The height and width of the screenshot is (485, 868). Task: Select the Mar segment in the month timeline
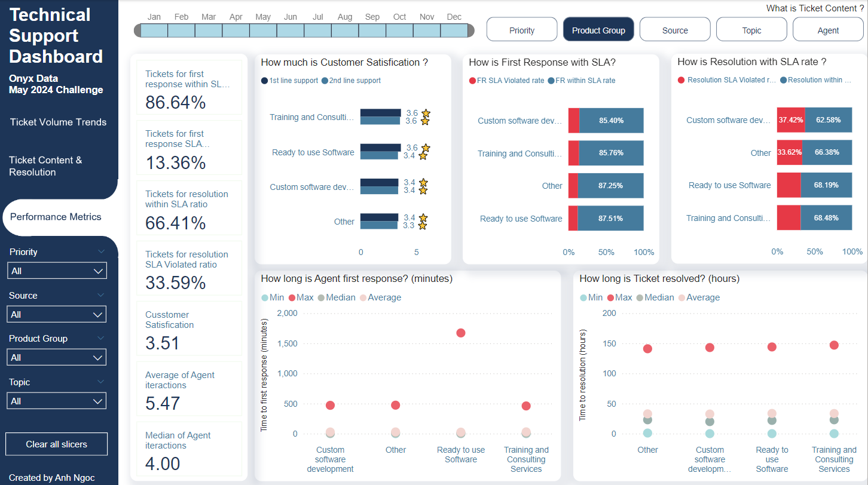(209, 30)
